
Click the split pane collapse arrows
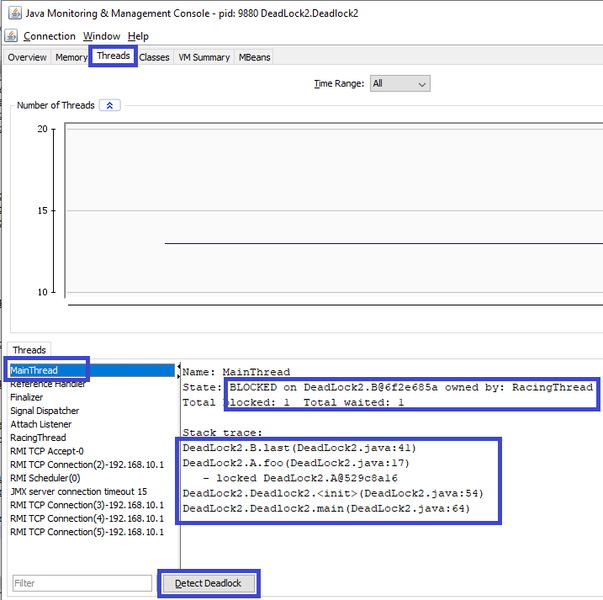[178, 371]
